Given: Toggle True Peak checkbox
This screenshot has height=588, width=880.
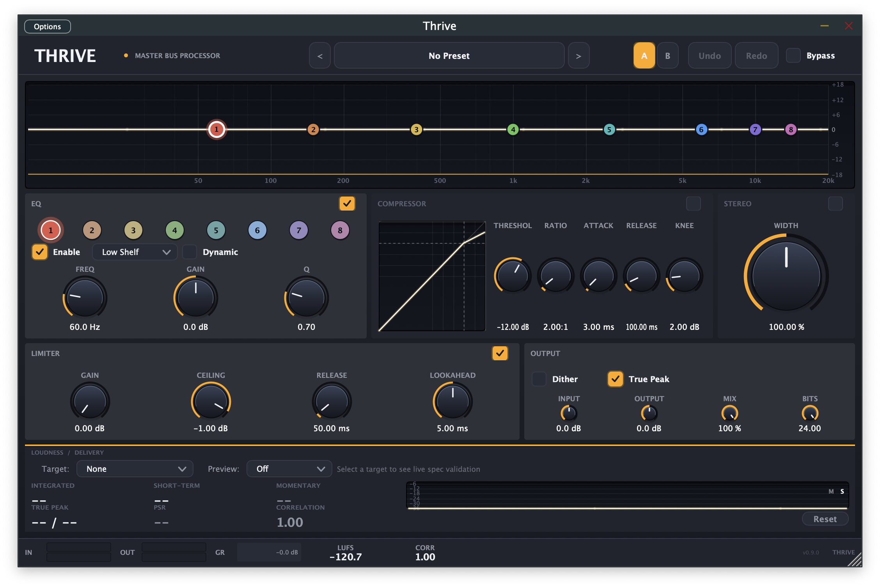Looking at the screenshot, I should click(615, 379).
